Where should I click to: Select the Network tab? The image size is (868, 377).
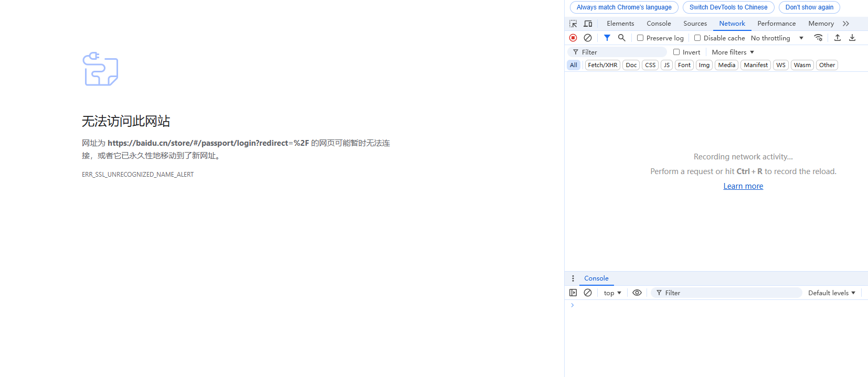tap(732, 24)
